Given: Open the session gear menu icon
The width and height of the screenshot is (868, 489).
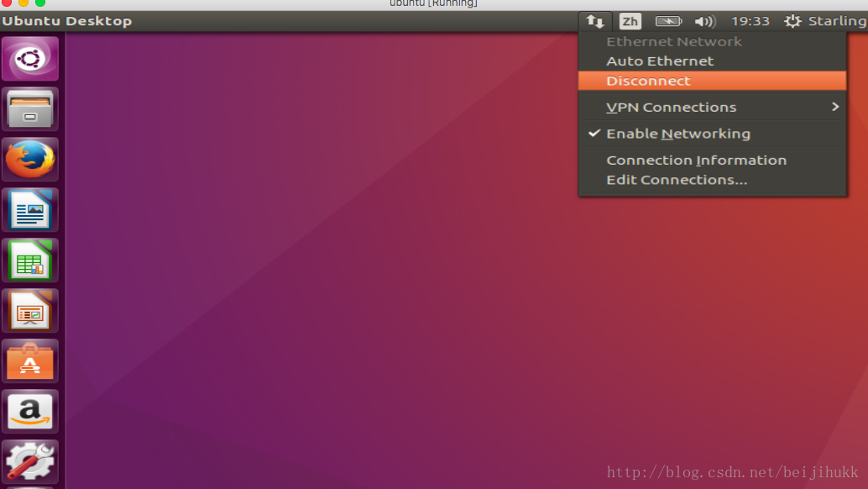Looking at the screenshot, I should [x=792, y=21].
